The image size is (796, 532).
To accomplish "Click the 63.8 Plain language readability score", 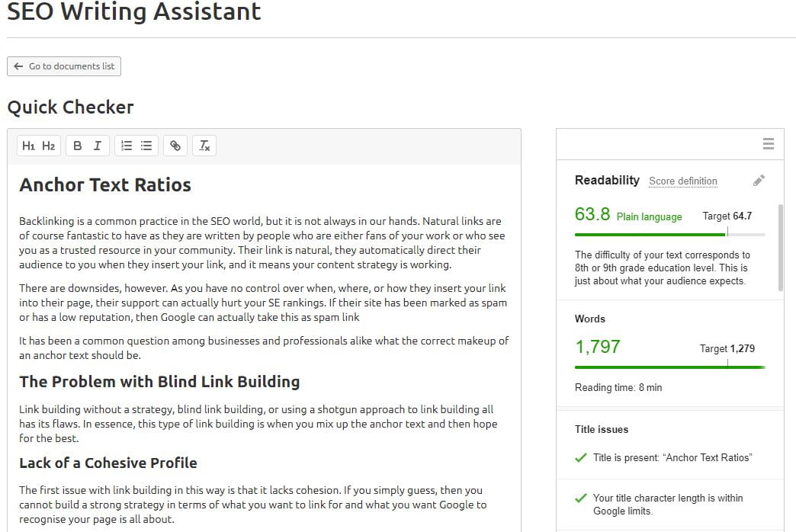I will 592,214.
